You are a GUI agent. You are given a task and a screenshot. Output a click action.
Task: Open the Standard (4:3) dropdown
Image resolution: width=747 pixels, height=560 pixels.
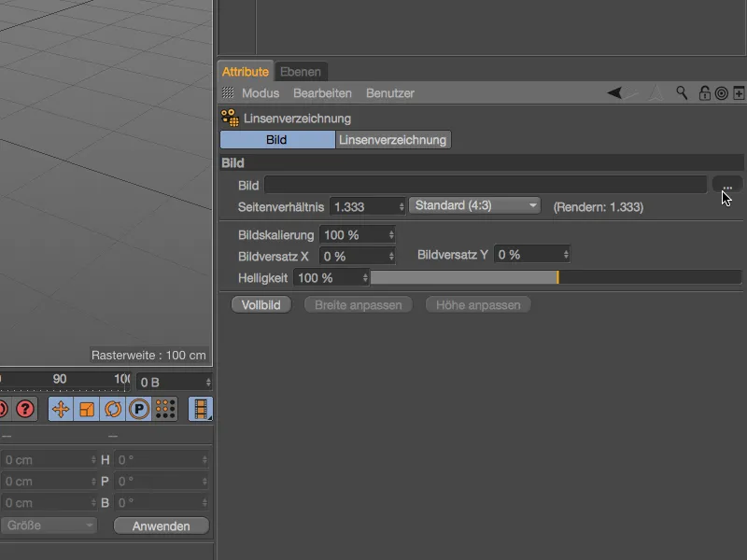(x=474, y=204)
